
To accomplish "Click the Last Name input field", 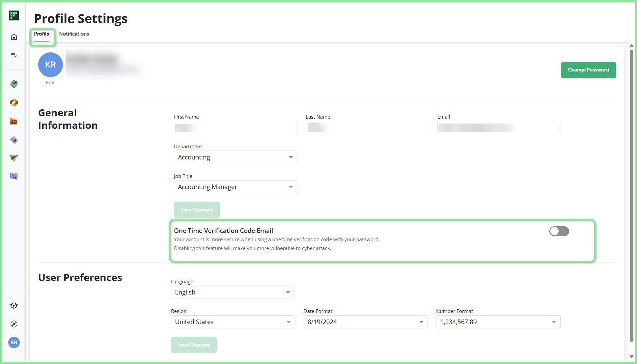I will (x=367, y=127).
